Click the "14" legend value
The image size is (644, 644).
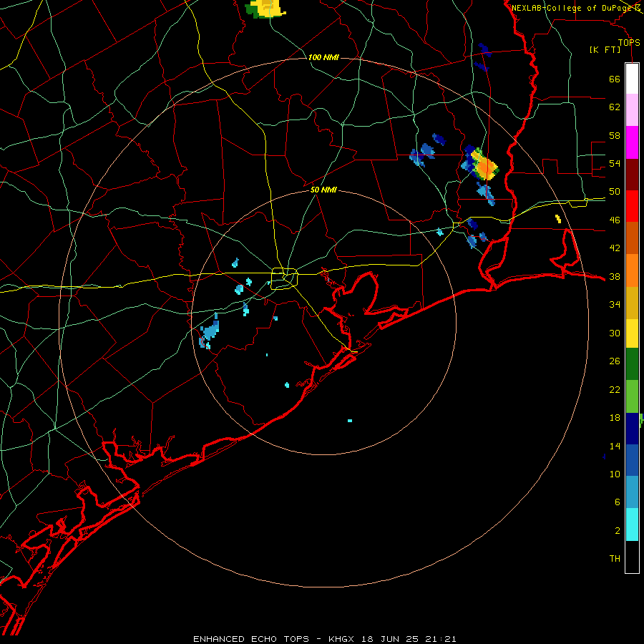pos(615,446)
